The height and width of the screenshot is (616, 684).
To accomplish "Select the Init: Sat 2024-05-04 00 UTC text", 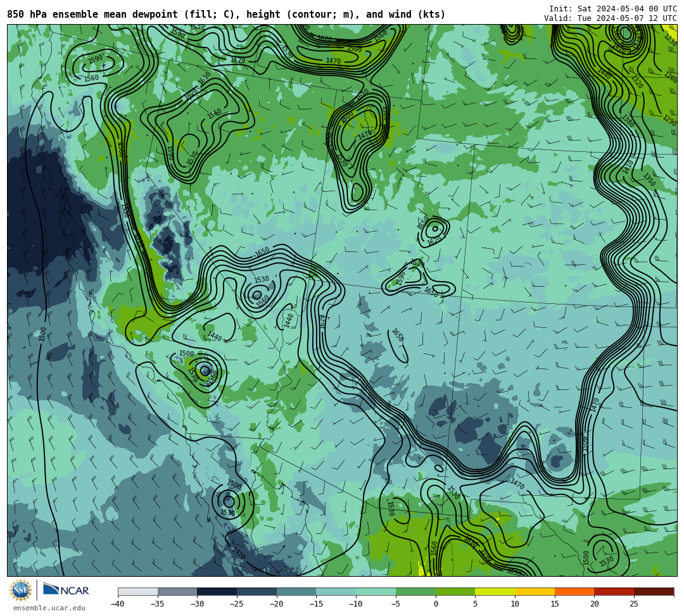I will [613, 9].
